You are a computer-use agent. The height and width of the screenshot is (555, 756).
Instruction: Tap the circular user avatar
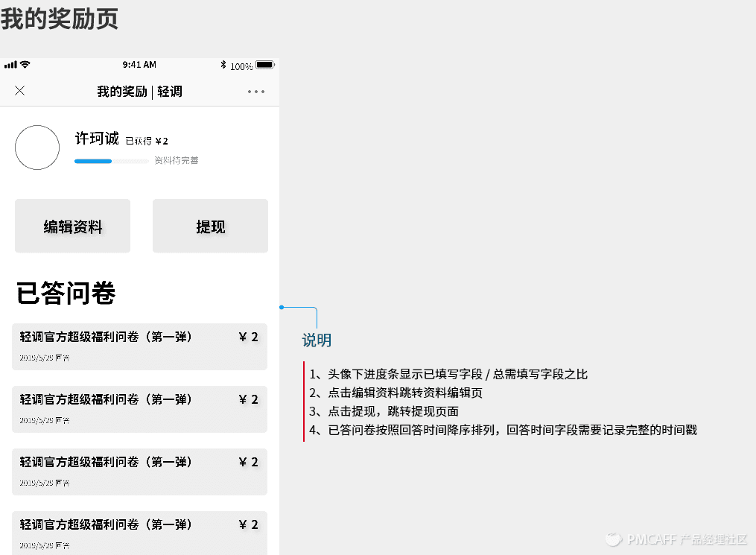coord(37,148)
